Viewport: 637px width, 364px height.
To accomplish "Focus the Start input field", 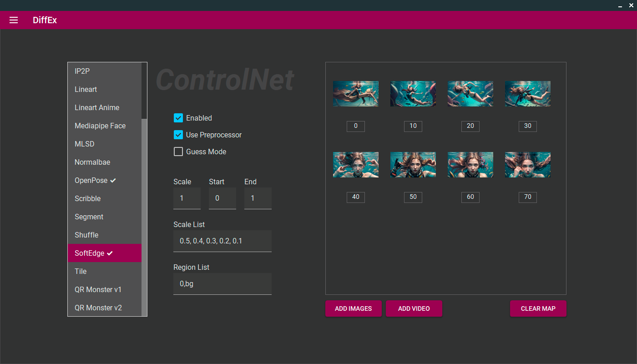I will 222,198.
